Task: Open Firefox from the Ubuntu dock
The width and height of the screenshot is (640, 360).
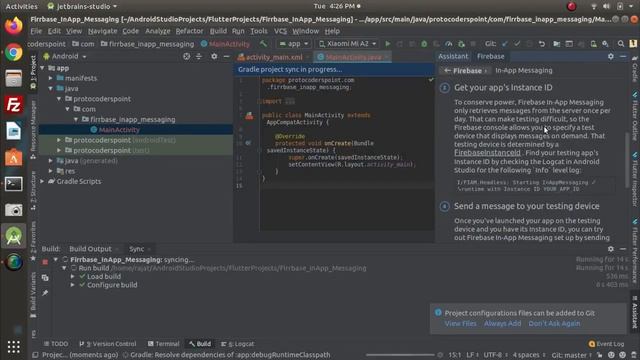Action: tap(13, 26)
